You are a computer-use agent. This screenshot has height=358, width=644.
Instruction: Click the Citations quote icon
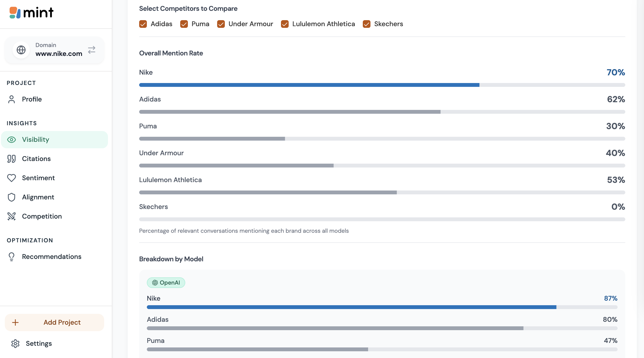12,159
